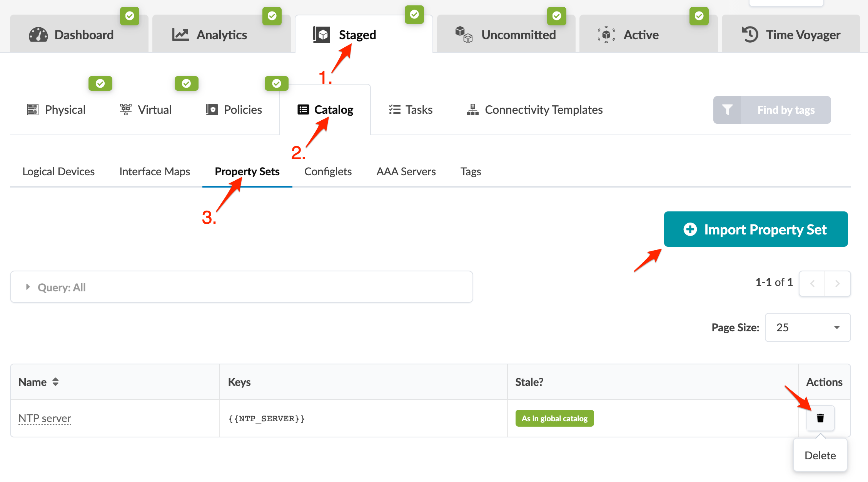Image resolution: width=868 pixels, height=482 pixels.
Task: Click the trash delete icon for NTP server
Action: 820,418
